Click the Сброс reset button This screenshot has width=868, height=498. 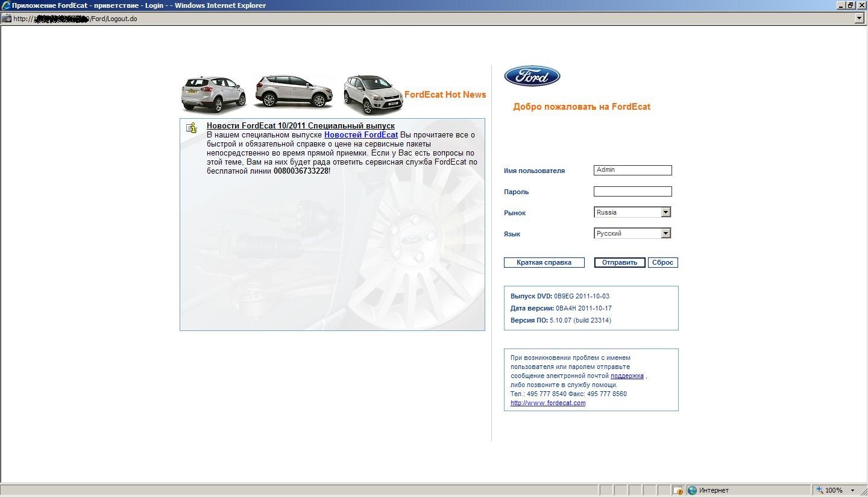662,262
